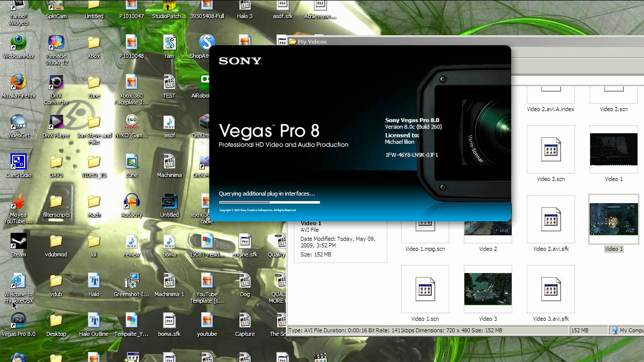
Task: Open Pinnacle Studio 12 shortcut
Action: tap(56, 50)
